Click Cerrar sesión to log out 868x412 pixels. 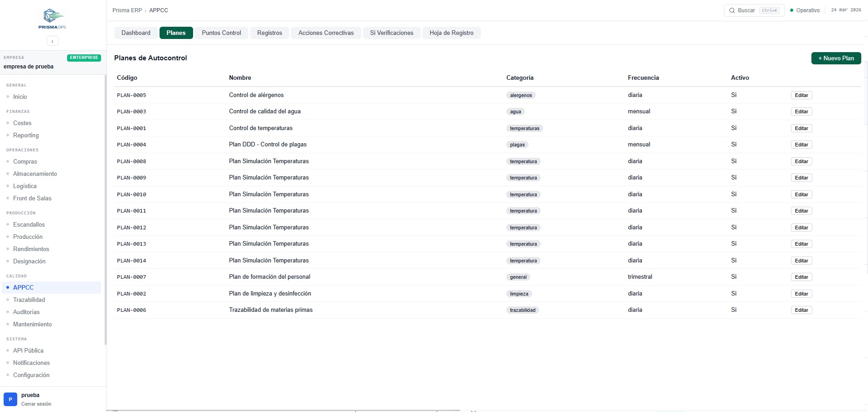(36, 404)
